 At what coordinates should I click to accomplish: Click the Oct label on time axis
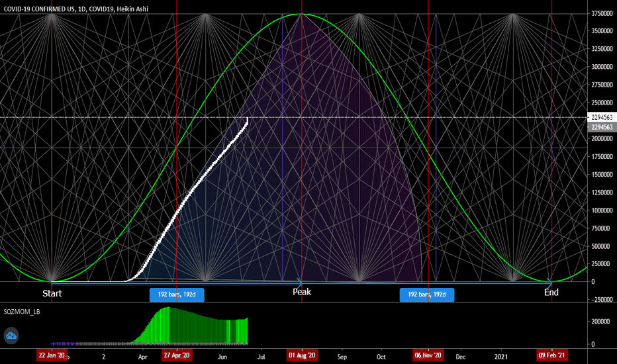[x=381, y=357]
